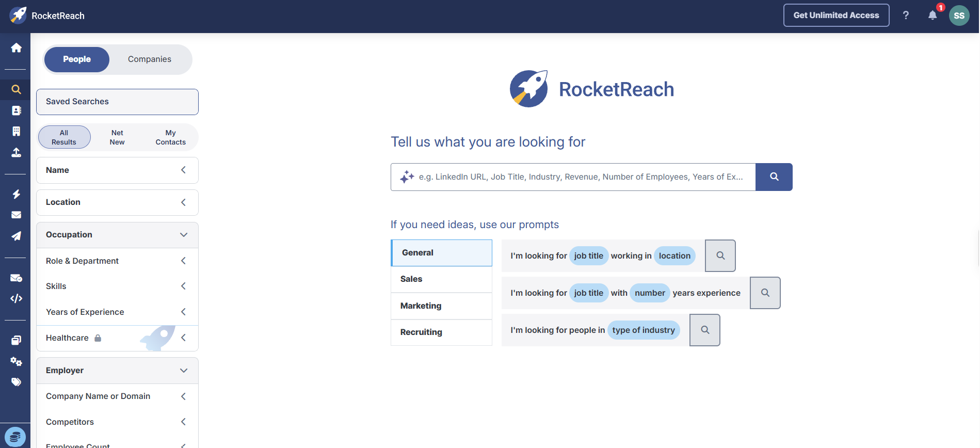
Task: Select the Sales prompts tab
Action: pyautogui.click(x=442, y=279)
